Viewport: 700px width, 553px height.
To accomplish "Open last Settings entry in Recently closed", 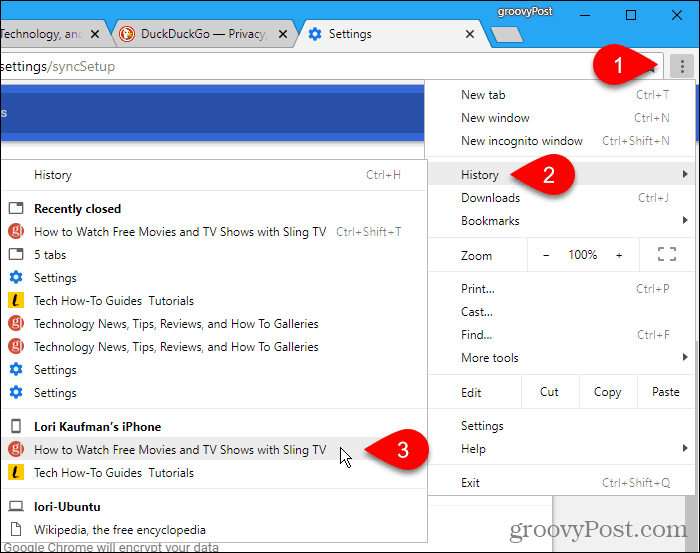I will [214, 393].
